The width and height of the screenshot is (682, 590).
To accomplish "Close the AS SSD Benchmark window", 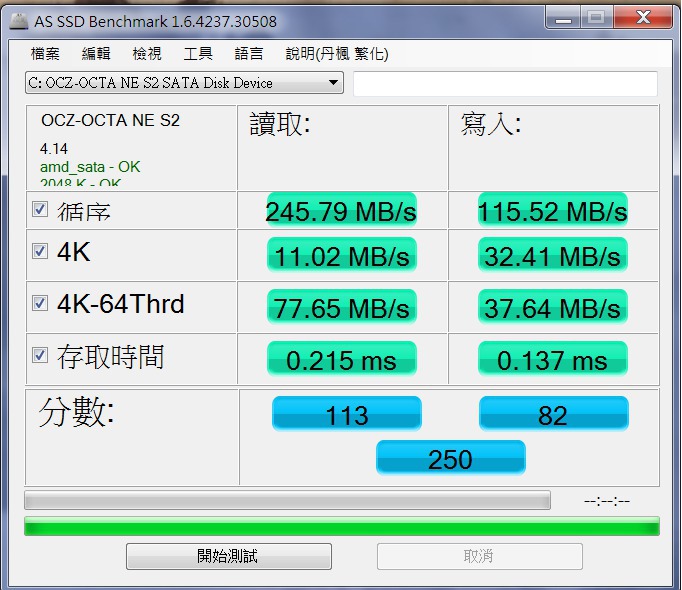I will (643, 17).
